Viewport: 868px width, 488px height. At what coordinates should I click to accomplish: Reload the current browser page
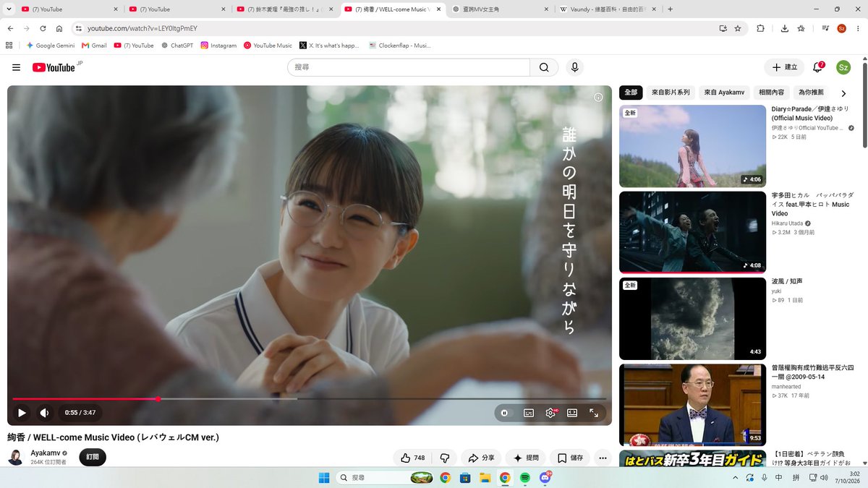tap(43, 28)
